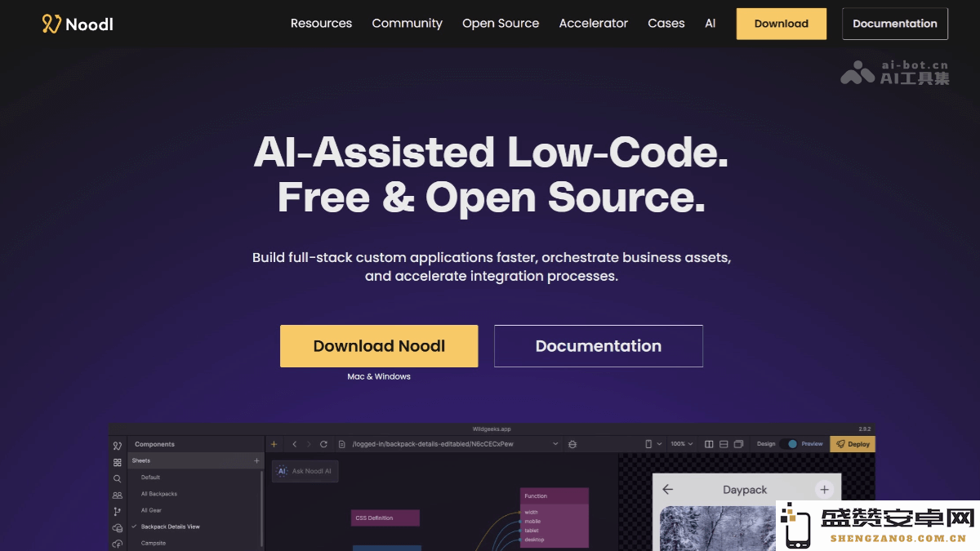Select the side-by-side split layout icon
The image size is (980, 551).
click(x=709, y=444)
